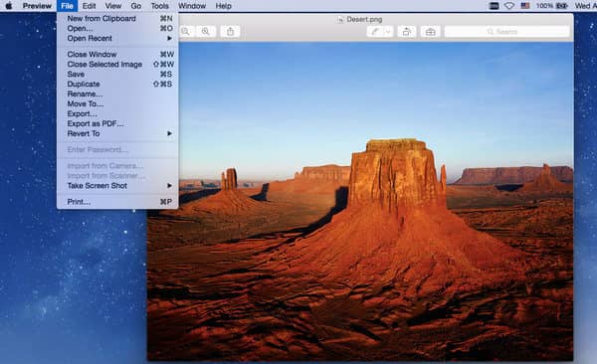Click the 100% battery percentage text

(x=544, y=6)
